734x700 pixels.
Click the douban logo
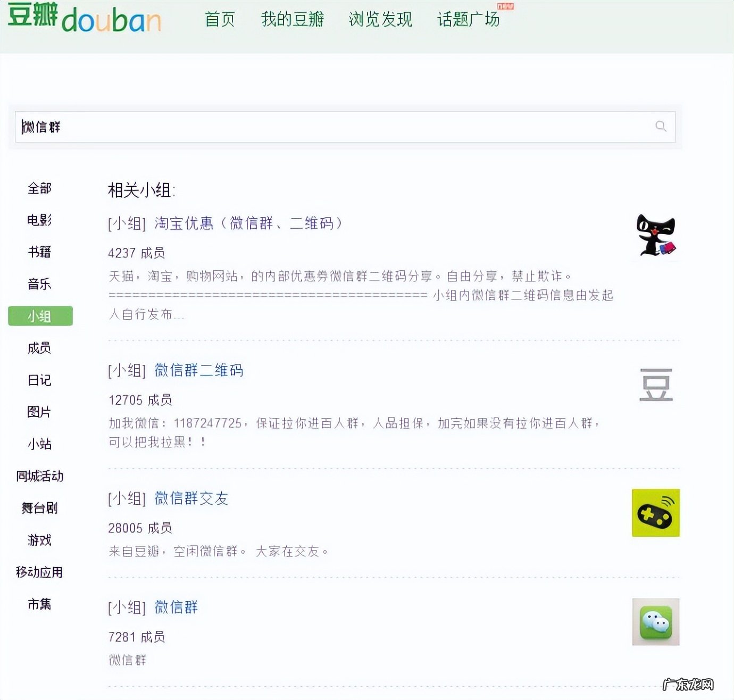[85, 18]
